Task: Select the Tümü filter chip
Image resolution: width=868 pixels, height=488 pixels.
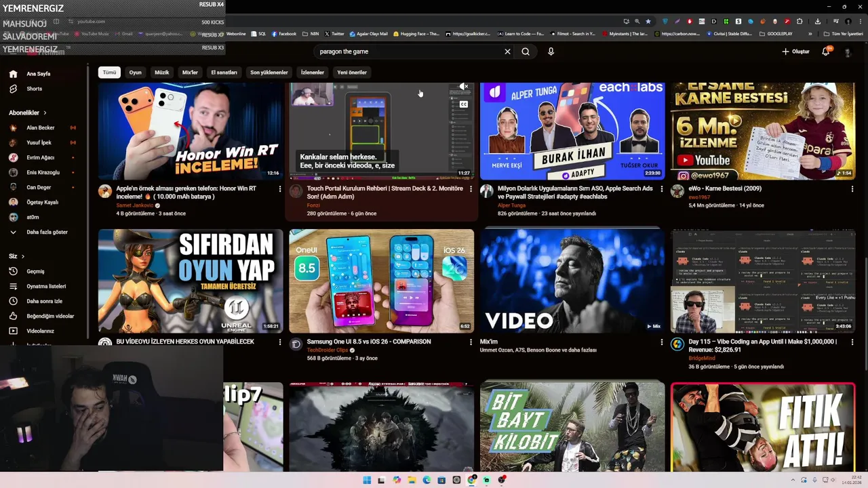Action: [109, 73]
